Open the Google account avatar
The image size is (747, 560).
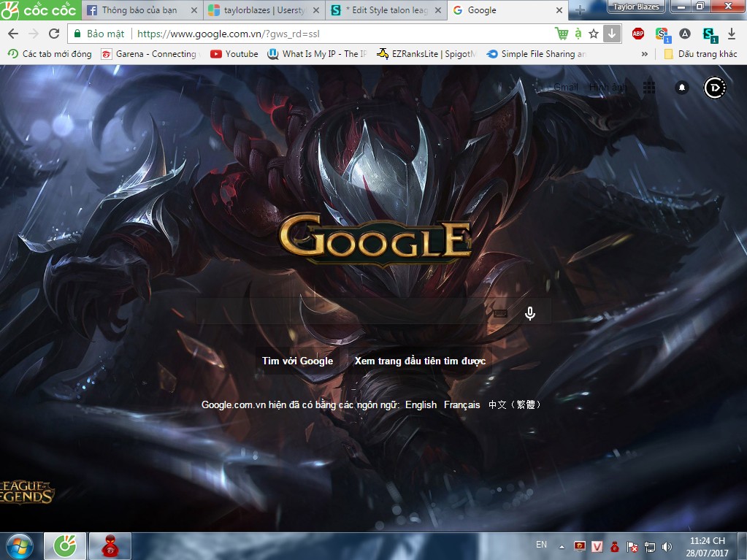[x=715, y=88]
